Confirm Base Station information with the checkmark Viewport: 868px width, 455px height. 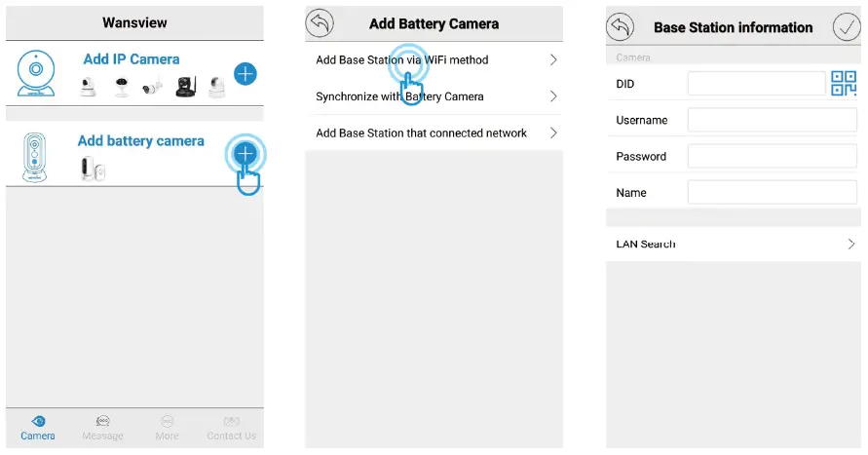847,27
